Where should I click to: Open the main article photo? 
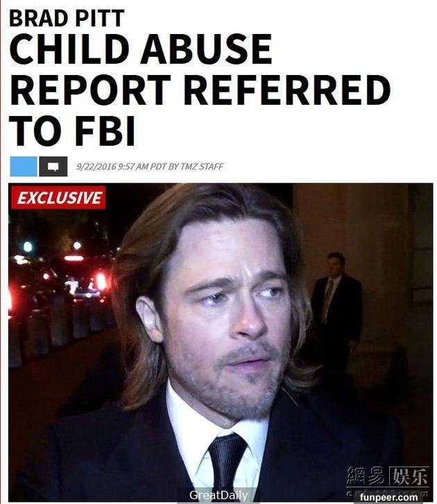tap(221, 342)
